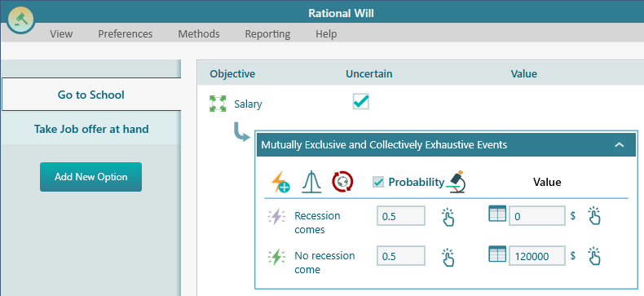The height and width of the screenshot is (296, 644).
Task: Collapse the Mutually Exclusive Events panel
Action: (x=620, y=144)
